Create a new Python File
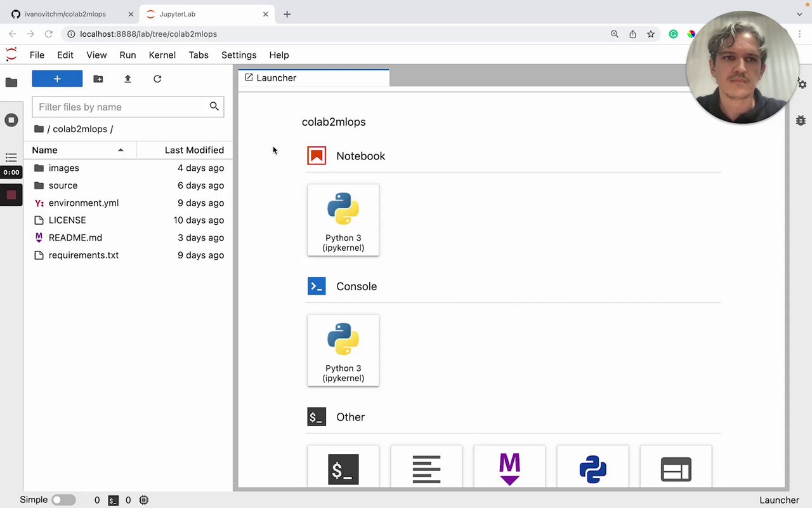Viewport: 812px width, 508px height. click(593, 467)
